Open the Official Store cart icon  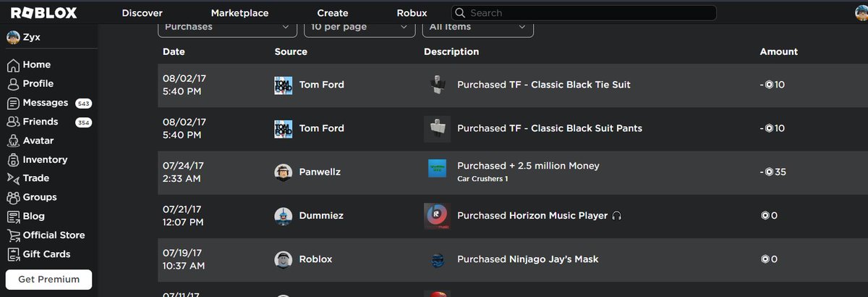point(13,235)
